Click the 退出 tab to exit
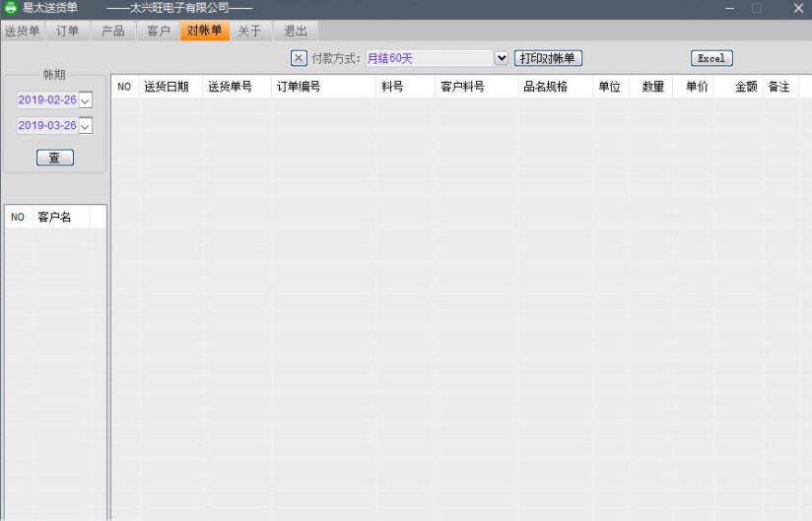The image size is (812, 521). click(x=296, y=32)
